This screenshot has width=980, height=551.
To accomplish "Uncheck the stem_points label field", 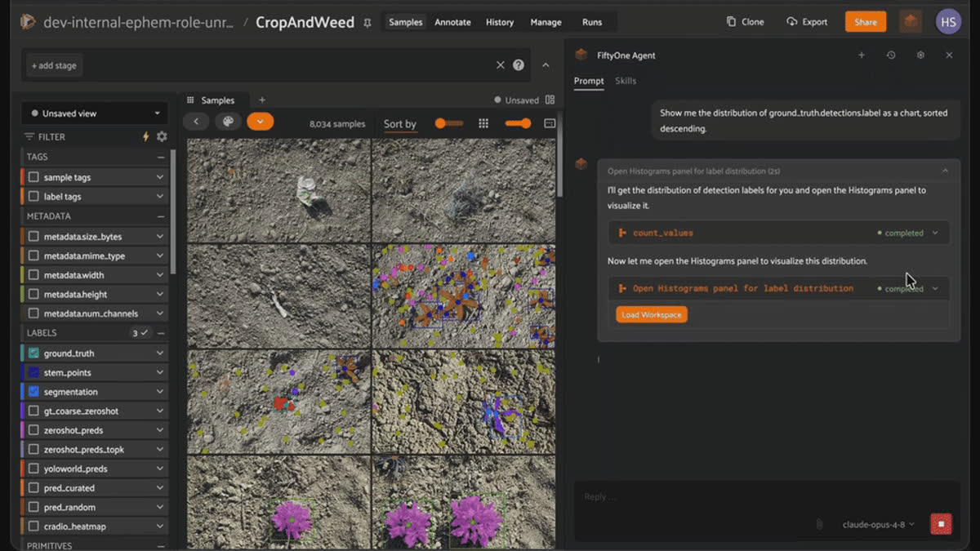I will (33, 372).
